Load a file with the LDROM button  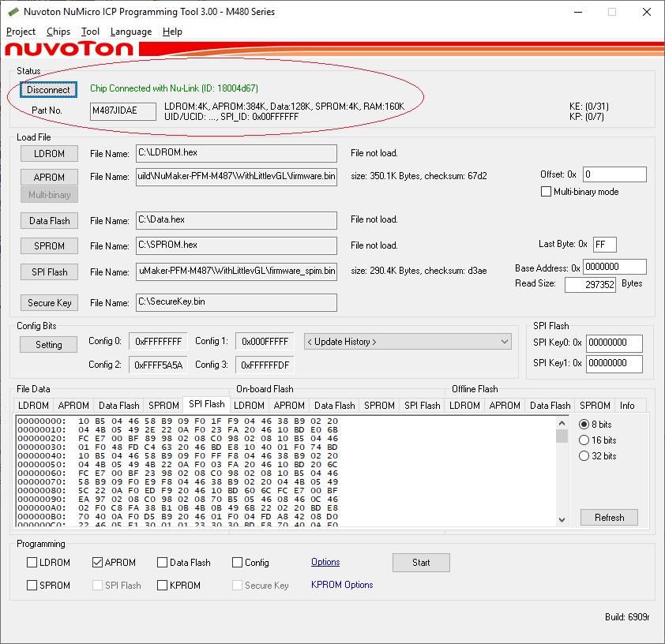pyautogui.click(x=49, y=154)
